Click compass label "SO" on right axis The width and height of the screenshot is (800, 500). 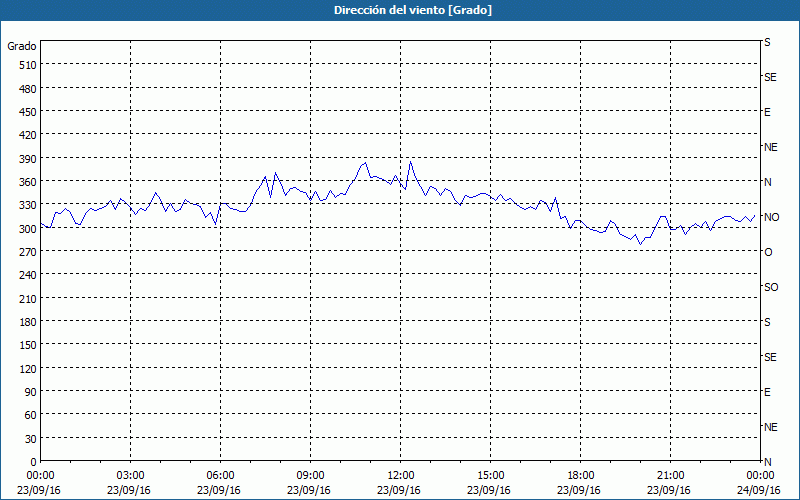[x=771, y=288]
